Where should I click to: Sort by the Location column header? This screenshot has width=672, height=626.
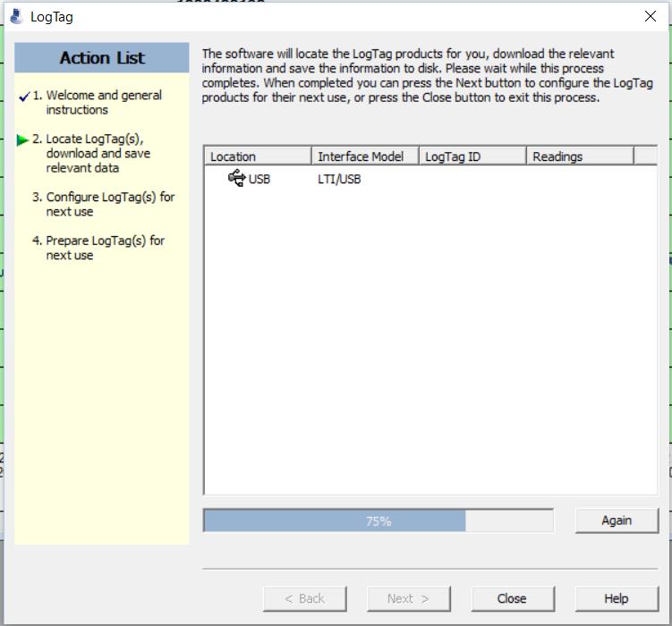[258, 156]
